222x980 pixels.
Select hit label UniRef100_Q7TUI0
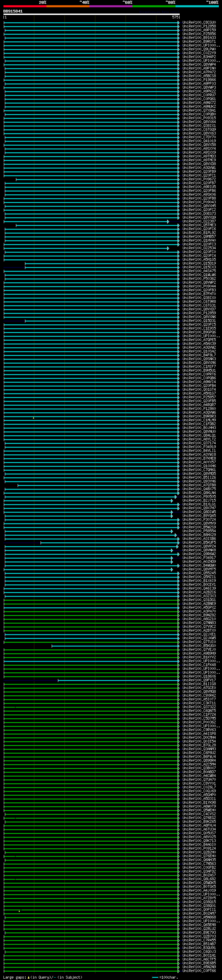199,642
